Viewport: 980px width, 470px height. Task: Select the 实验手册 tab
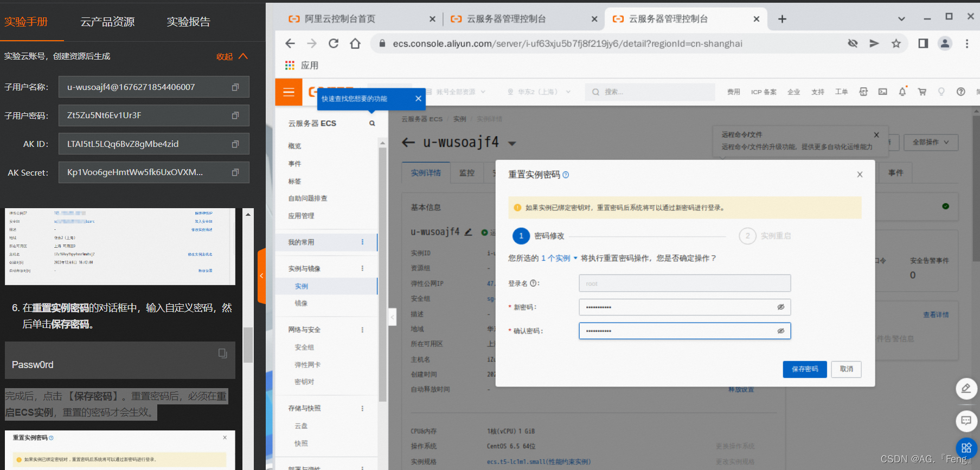click(26, 22)
